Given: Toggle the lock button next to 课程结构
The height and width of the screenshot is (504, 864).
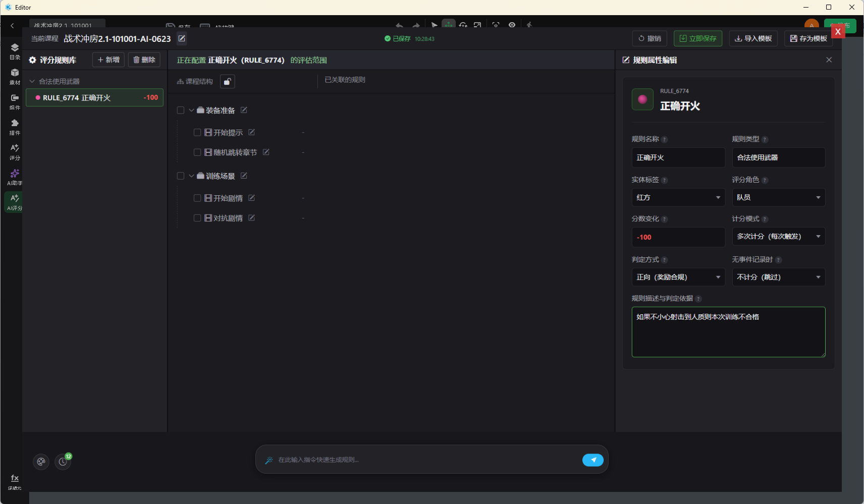Looking at the screenshot, I should (x=228, y=81).
